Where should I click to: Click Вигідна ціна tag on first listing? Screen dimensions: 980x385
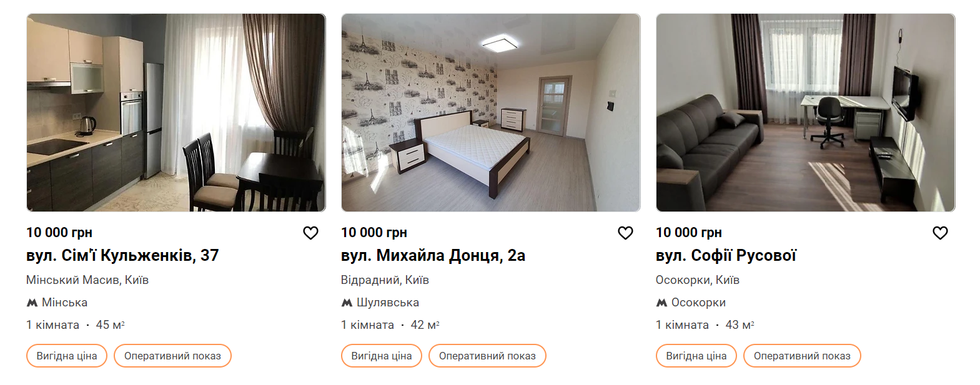click(67, 356)
